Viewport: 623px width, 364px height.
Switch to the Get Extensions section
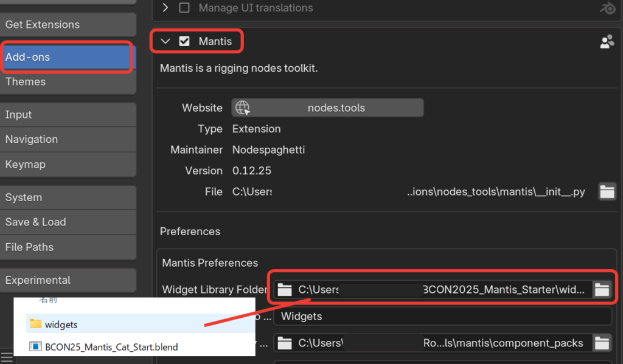[x=67, y=25]
